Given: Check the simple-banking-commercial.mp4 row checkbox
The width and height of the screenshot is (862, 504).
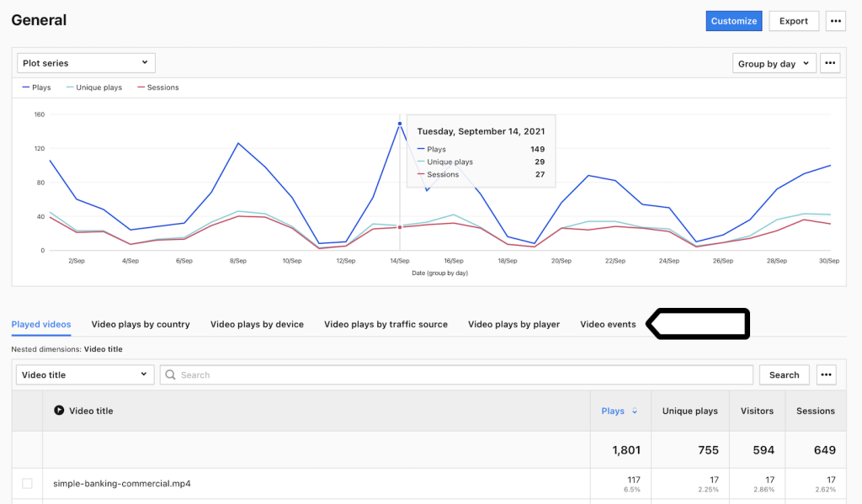Looking at the screenshot, I should (x=27, y=484).
